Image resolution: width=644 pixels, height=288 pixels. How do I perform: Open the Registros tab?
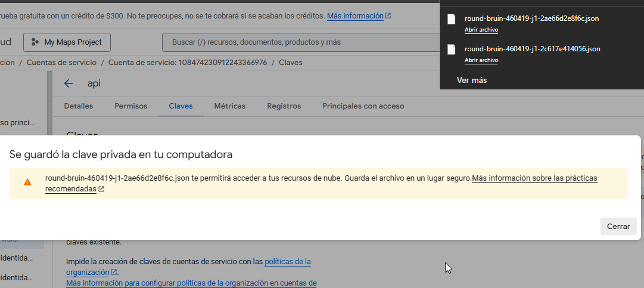pyautogui.click(x=284, y=106)
